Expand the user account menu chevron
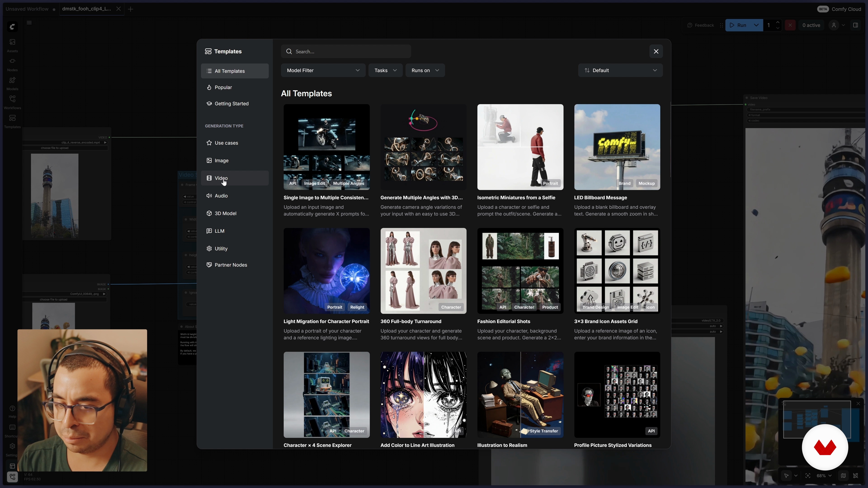The image size is (868, 488). click(843, 25)
